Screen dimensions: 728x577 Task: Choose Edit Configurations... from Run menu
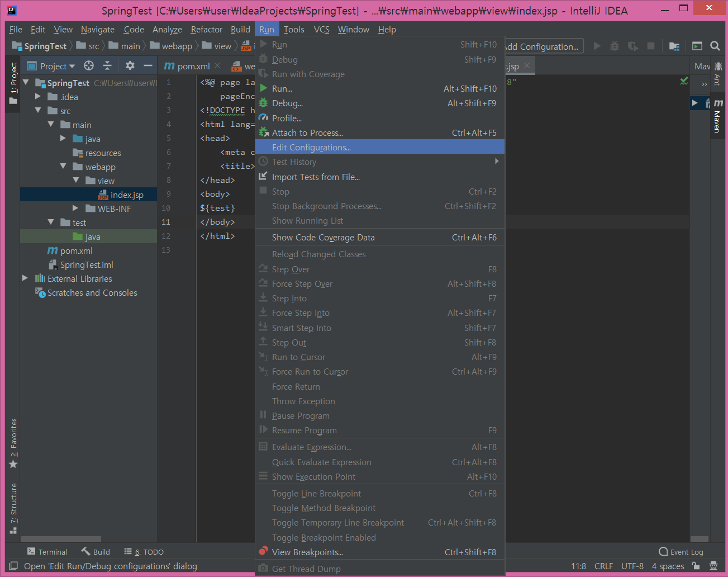coord(380,147)
